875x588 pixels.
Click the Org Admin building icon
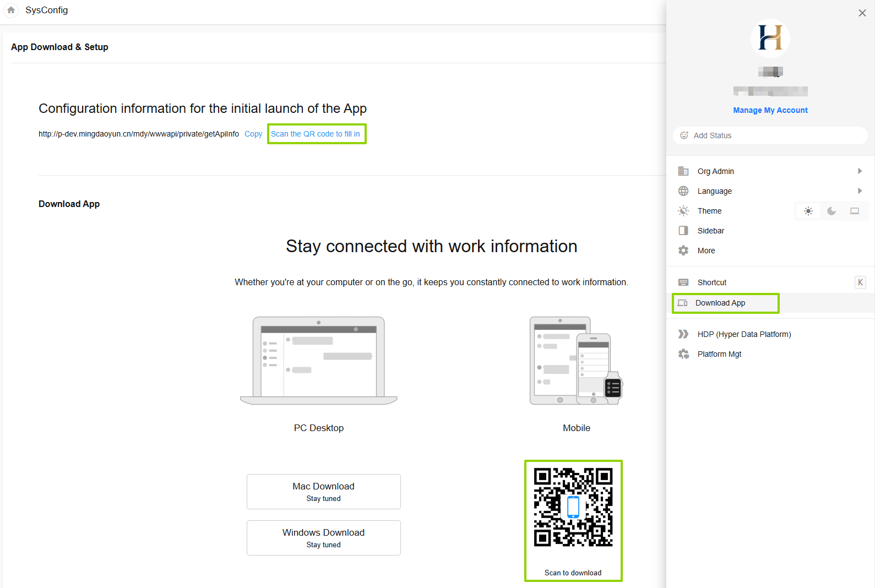[683, 171]
